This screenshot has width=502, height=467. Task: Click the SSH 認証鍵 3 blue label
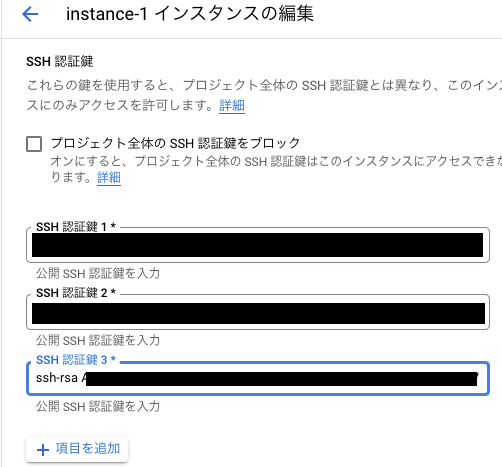[76, 360]
